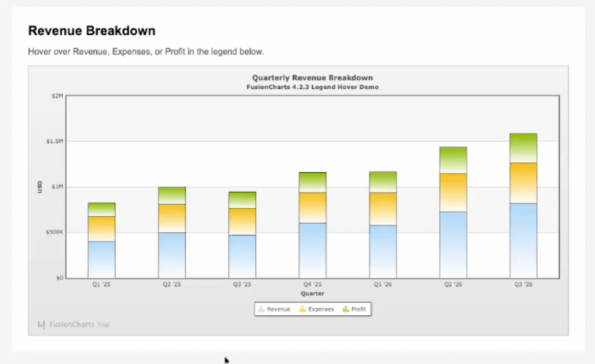Click the $1M y-axis value
This screenshot has height=364, width=595.
click(57, 187)
